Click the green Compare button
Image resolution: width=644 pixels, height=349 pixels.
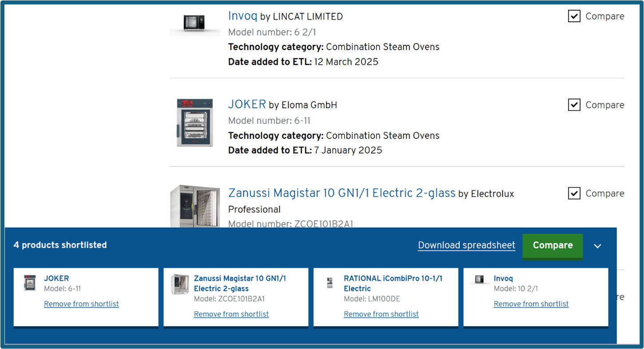point(553,246)
